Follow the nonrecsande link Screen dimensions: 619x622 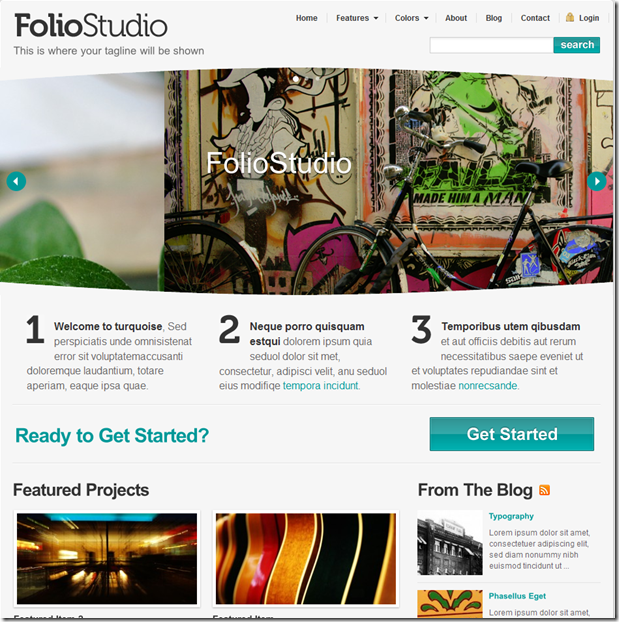point(488,386)
